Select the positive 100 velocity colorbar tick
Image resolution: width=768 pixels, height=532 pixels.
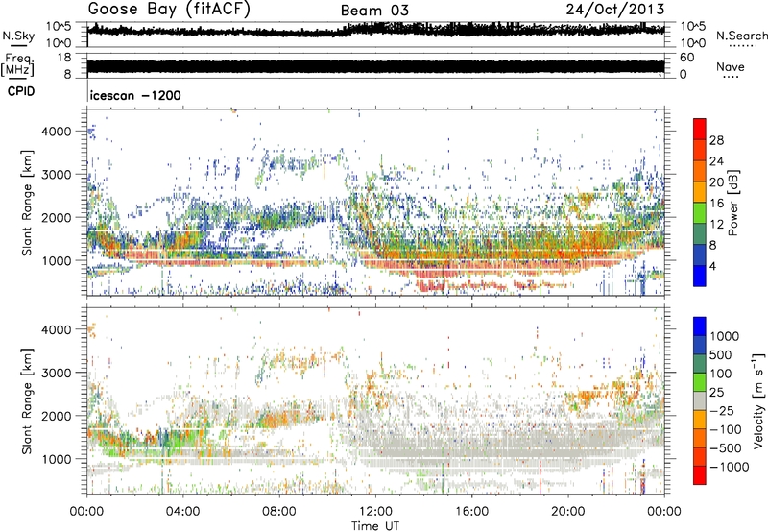[721, 374]
